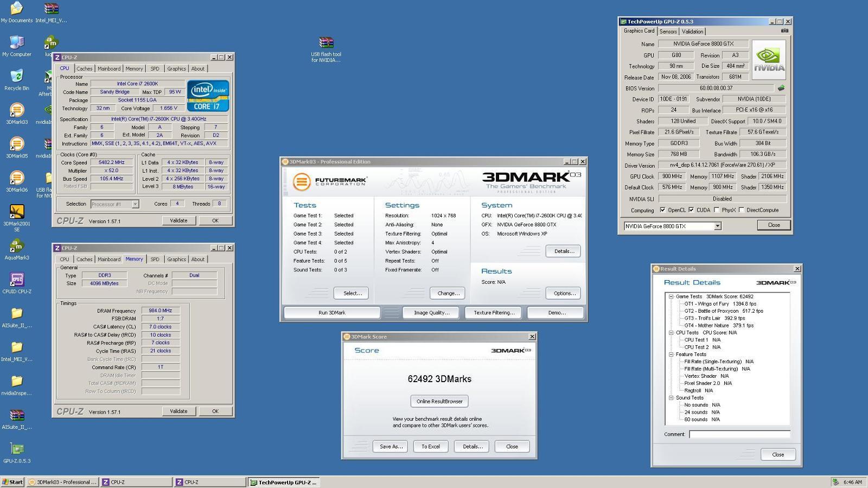The width and height of the screenshot is (868, 488).
Task: Open the About tab in the upper CPU-Z window
Action: click(x=198, y=69)
